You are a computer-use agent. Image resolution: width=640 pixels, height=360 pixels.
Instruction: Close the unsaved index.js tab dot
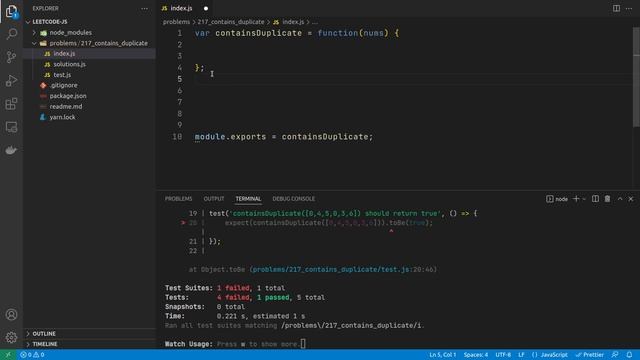[x=206, y=8]
